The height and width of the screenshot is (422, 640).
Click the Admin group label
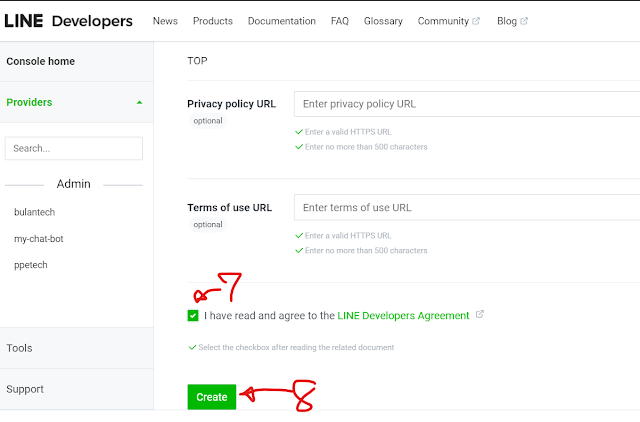(x=73, y=184)
